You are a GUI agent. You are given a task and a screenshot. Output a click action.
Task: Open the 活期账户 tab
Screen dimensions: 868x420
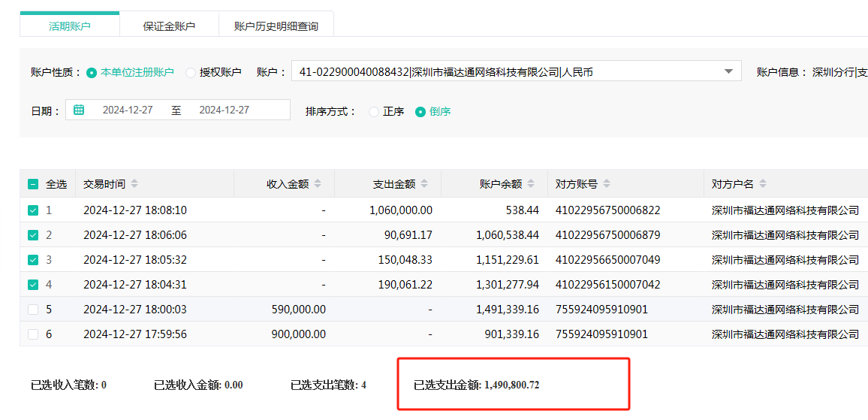pyautogui.click(x=70, y=26)
